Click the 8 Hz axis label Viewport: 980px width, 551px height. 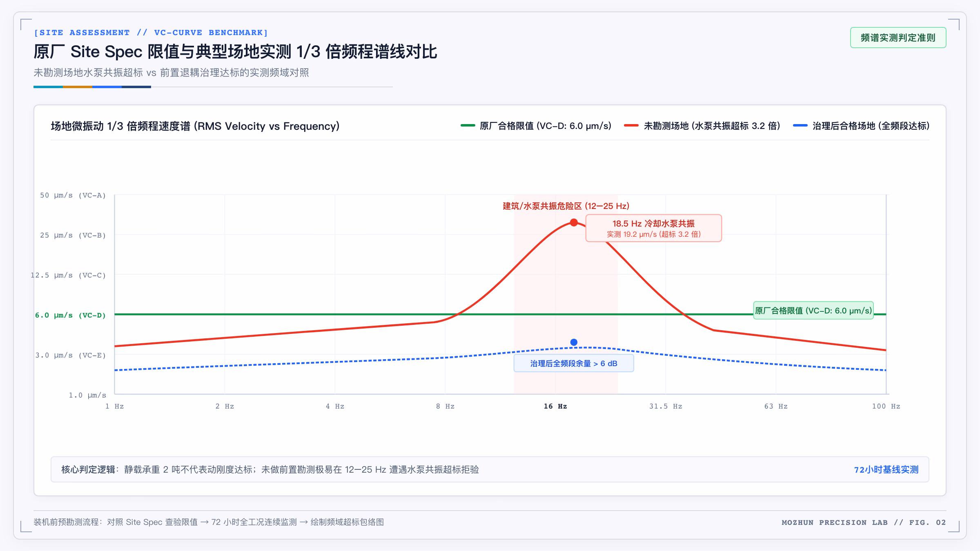pos(445,406)
